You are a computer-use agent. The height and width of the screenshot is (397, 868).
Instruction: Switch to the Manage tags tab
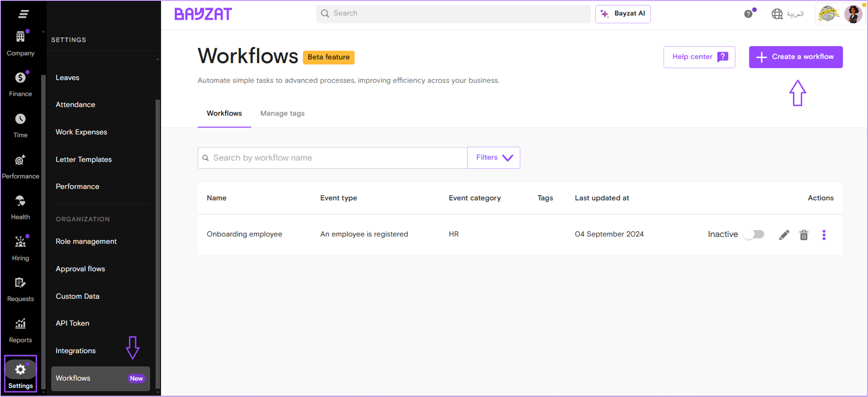282,113
